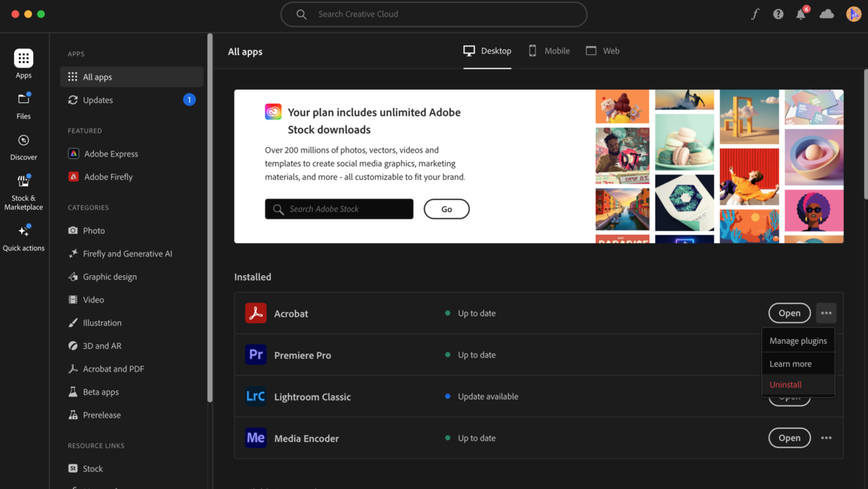This screenshot has height=489, width=868.
Task: Open the Discover panel icon
Action: (x=23, y=147)
